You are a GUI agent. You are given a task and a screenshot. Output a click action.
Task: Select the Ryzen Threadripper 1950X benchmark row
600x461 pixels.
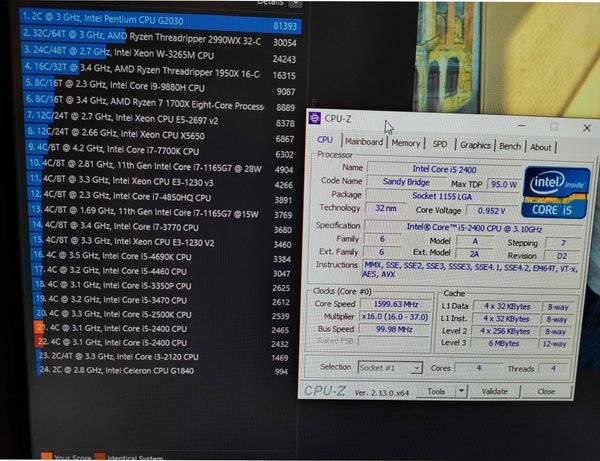160,71
